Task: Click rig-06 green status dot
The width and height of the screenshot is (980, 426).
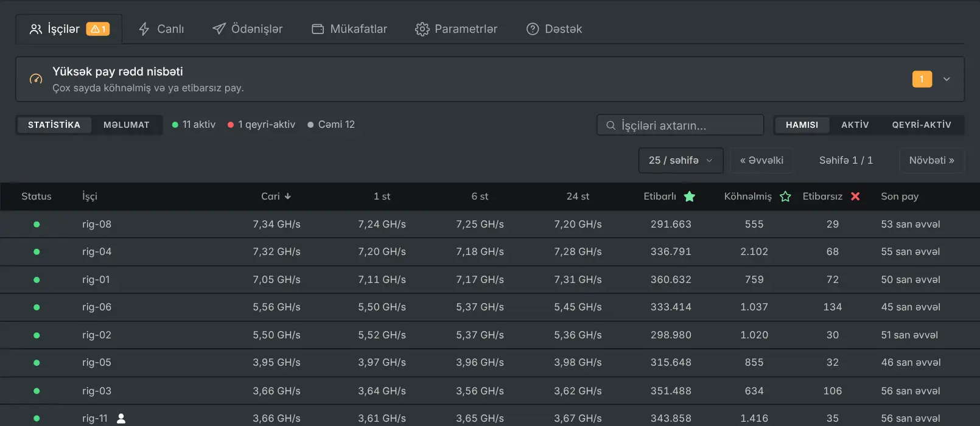Action: pyautogui.click(x=37, y=307)
